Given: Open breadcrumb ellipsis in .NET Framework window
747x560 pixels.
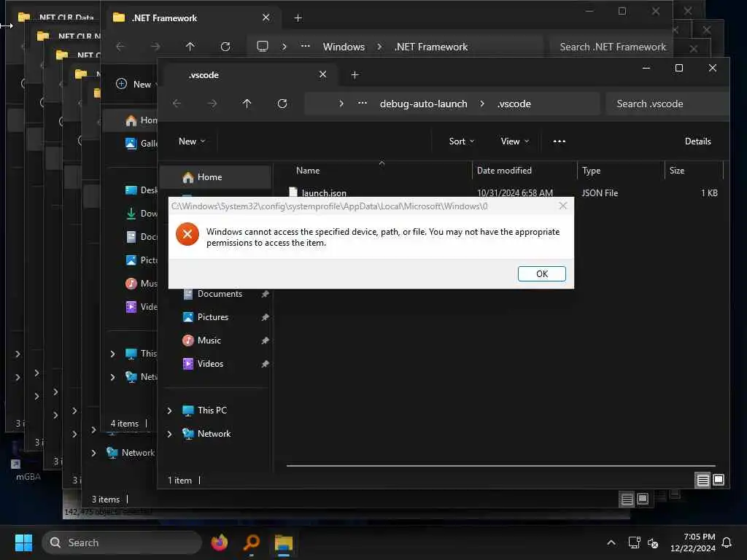Looking at the screenshot, I should pyautogui.click(x=306, y=47).
